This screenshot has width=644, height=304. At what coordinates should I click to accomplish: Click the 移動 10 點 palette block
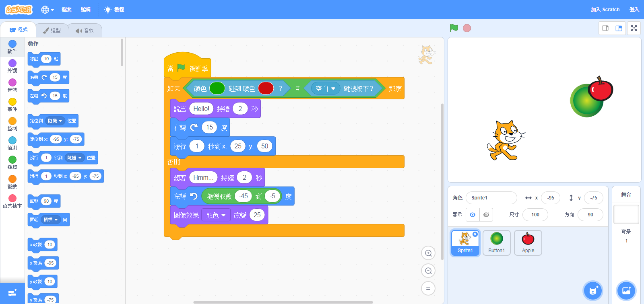(x=44, y=59)
